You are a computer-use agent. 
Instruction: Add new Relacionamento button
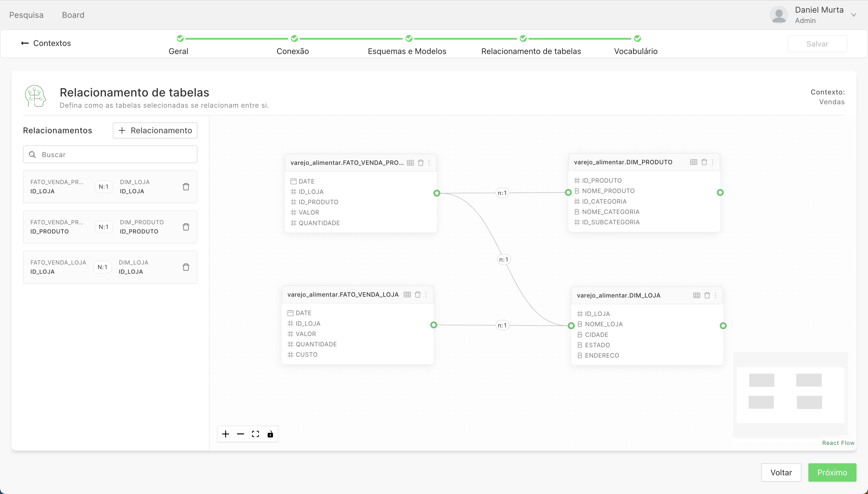(155, 130)
